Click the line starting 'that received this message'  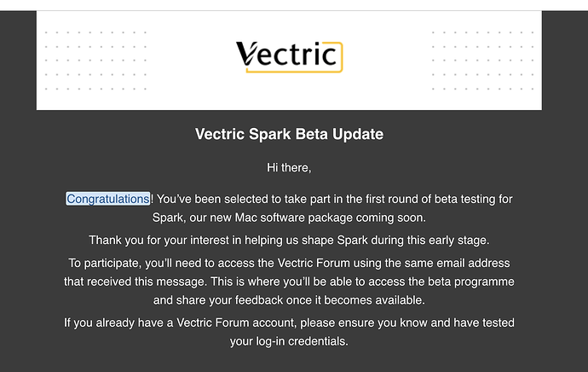289,282
